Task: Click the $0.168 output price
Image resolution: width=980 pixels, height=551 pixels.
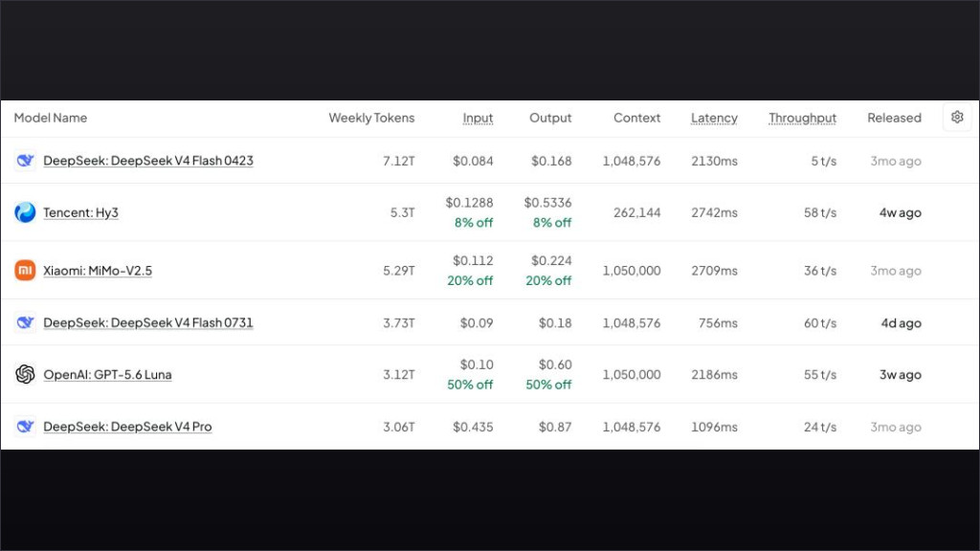Action: click(551, 161)
